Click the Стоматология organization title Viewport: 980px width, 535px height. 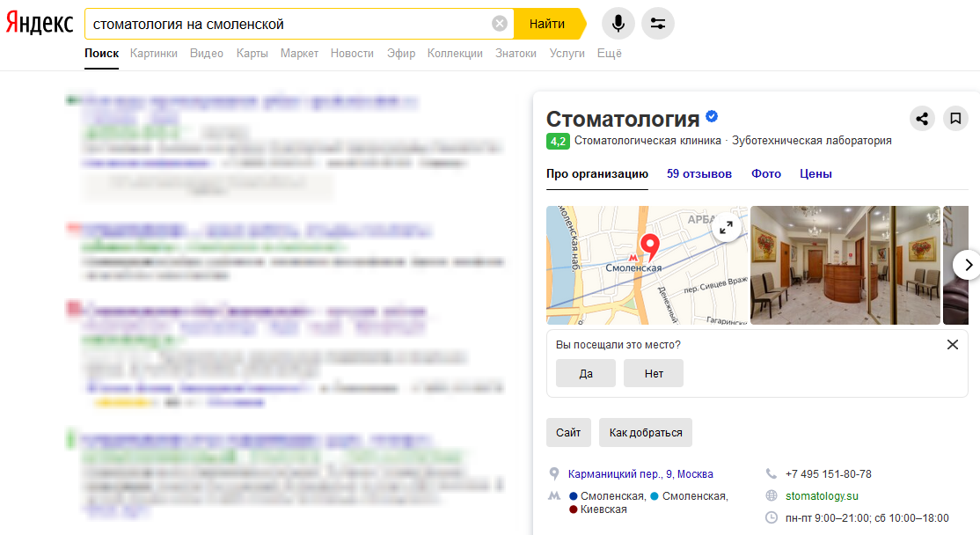(623, 119)
